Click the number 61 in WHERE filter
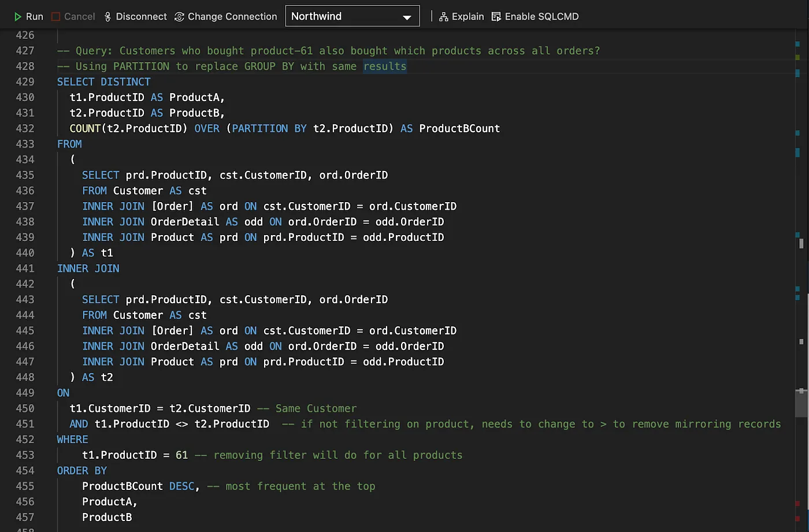 click(x=182, y=455)
